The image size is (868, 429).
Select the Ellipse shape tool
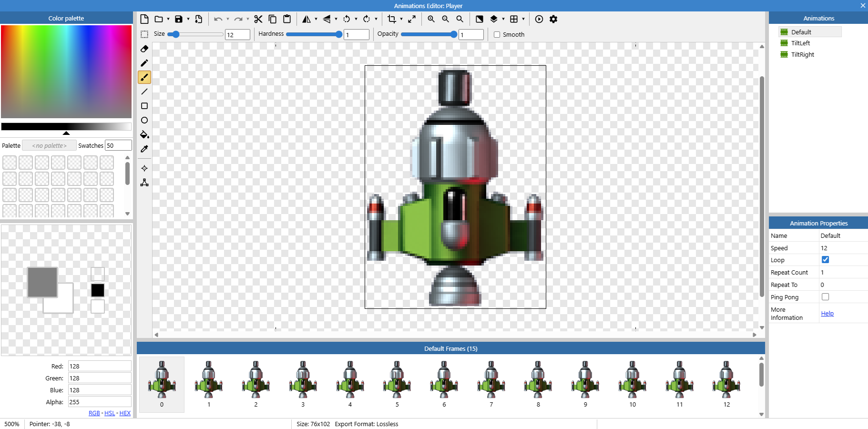coord(144,120)
